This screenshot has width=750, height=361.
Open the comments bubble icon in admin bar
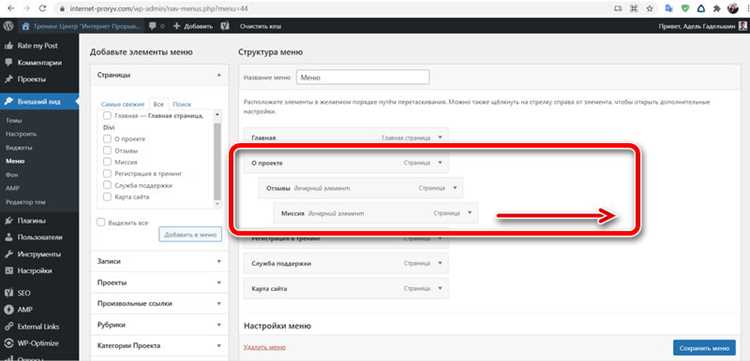click(x=152, y=26)
